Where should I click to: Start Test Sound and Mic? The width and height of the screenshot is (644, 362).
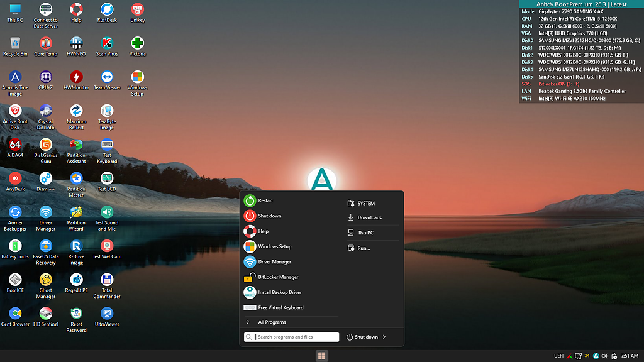[107, 218]
